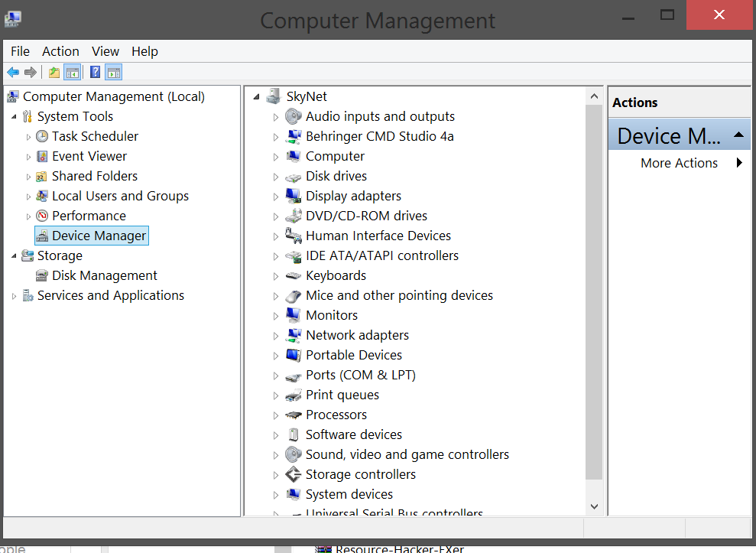Collapse the SkyNet computer root node
This screenshot has height=553, width=756.
(256, 96)
